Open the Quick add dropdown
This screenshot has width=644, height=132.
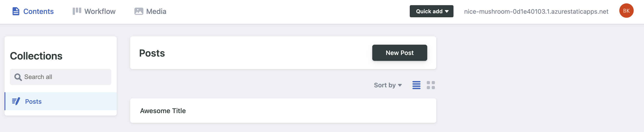pyautogui.click(x=429, y=11)
